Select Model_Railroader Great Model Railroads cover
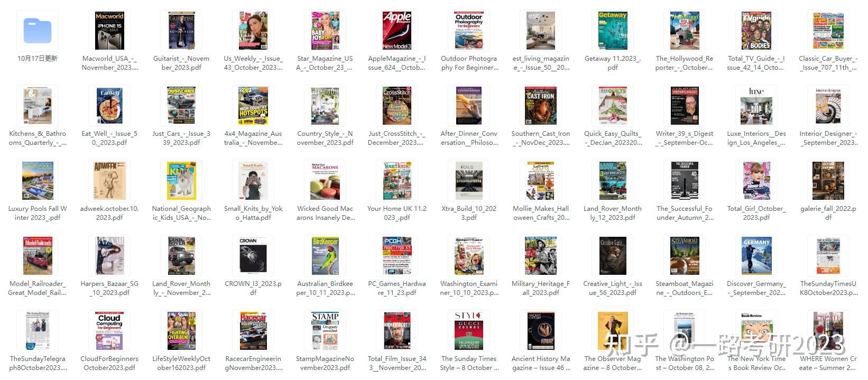 [x=38, y=256]
